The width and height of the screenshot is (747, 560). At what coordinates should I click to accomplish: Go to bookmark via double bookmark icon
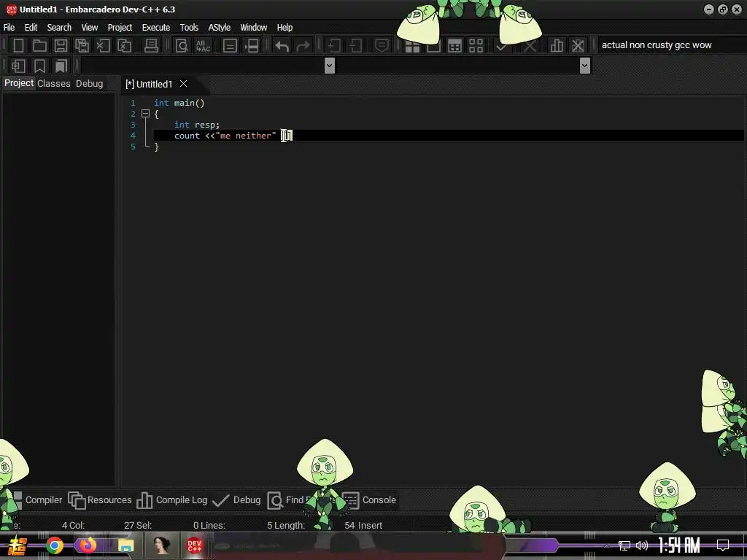61,66
